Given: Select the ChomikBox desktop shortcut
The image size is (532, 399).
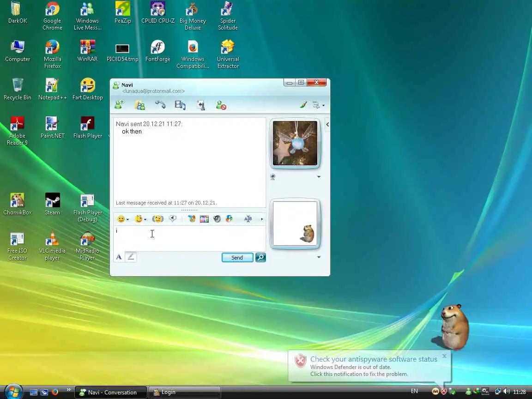Looking at the screenshot, I should 17,204.
